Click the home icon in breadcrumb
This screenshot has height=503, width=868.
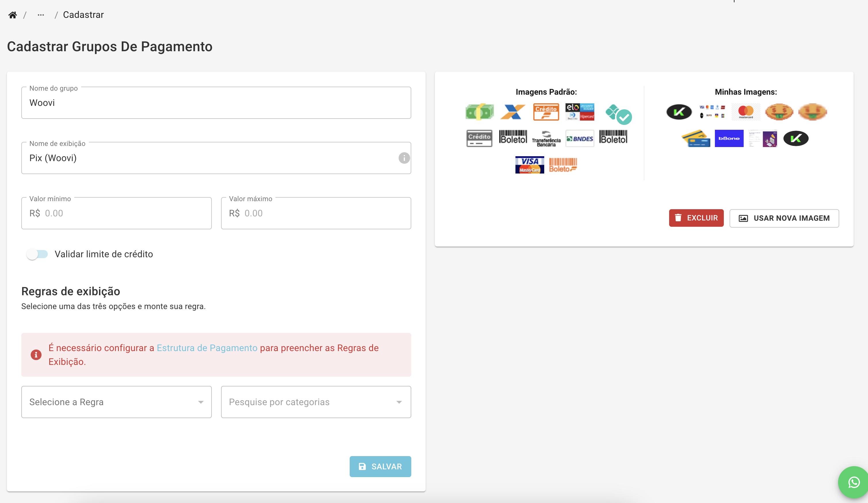tap(13, 15)
